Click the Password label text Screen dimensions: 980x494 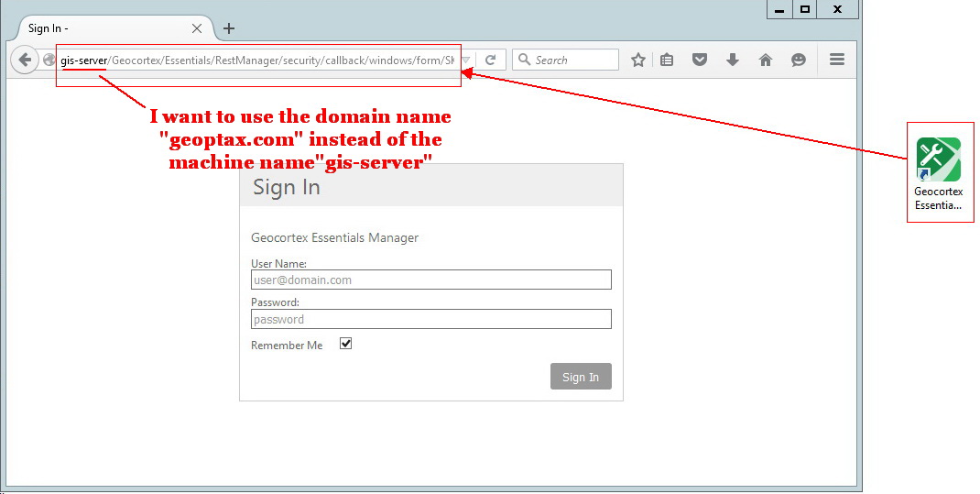tap(275, 302)
